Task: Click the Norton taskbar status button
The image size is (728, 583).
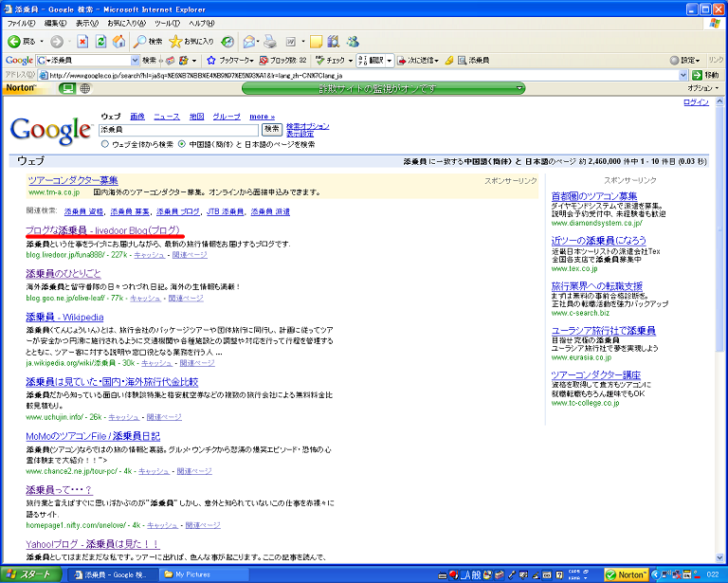Action: [x=627, y=574]
